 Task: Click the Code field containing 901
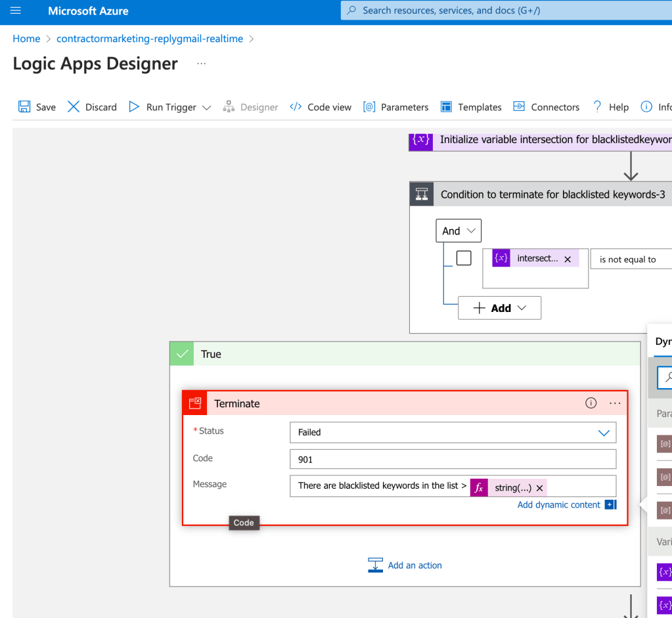(453, 459)
